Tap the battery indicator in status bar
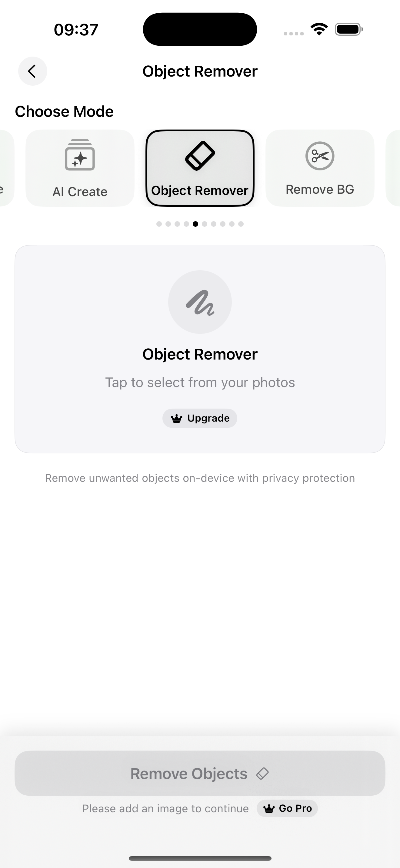The height and width of the screenshot is (868, 400). coord(349,29)
